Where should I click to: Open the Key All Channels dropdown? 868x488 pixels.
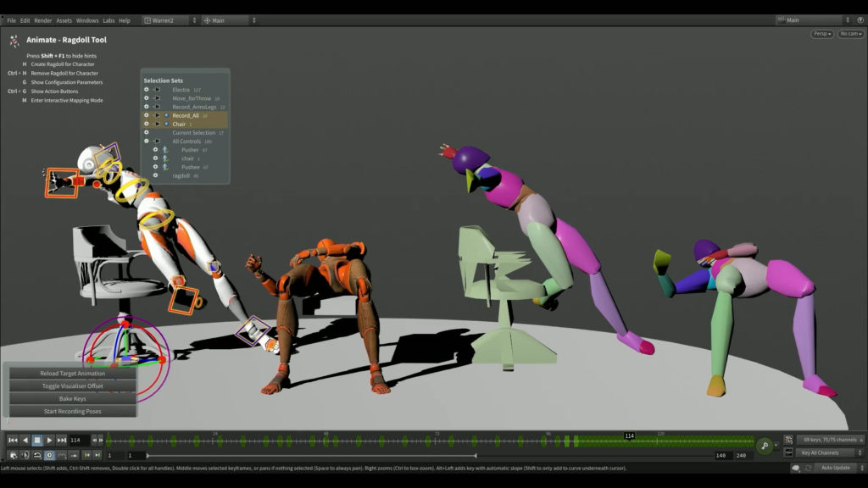829,452
